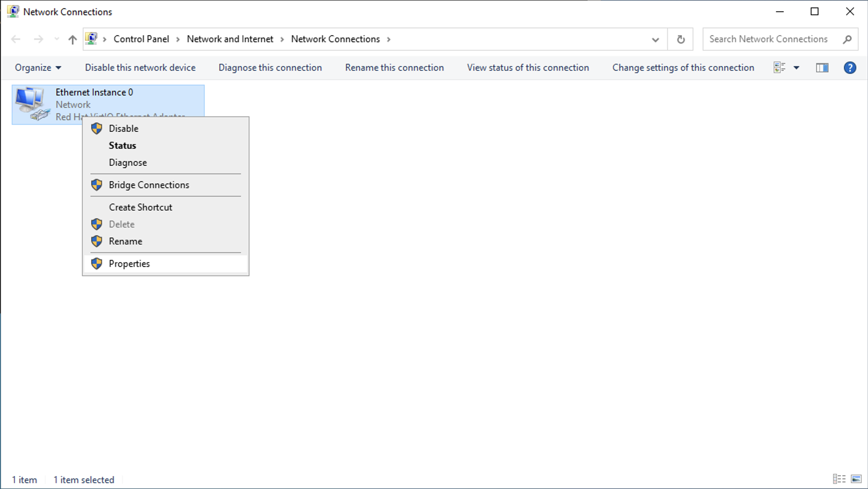Switch to details view in status bar
The image size is (868, 489).
839,479
